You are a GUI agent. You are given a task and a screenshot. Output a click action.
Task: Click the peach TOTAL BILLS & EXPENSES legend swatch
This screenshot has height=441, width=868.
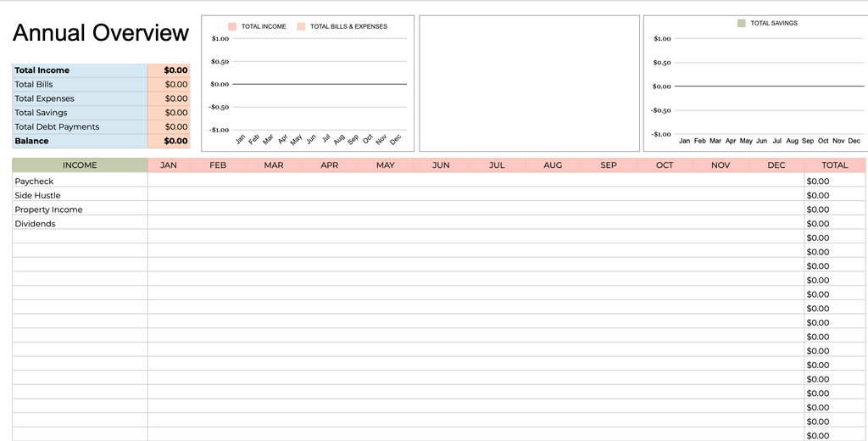301,26
